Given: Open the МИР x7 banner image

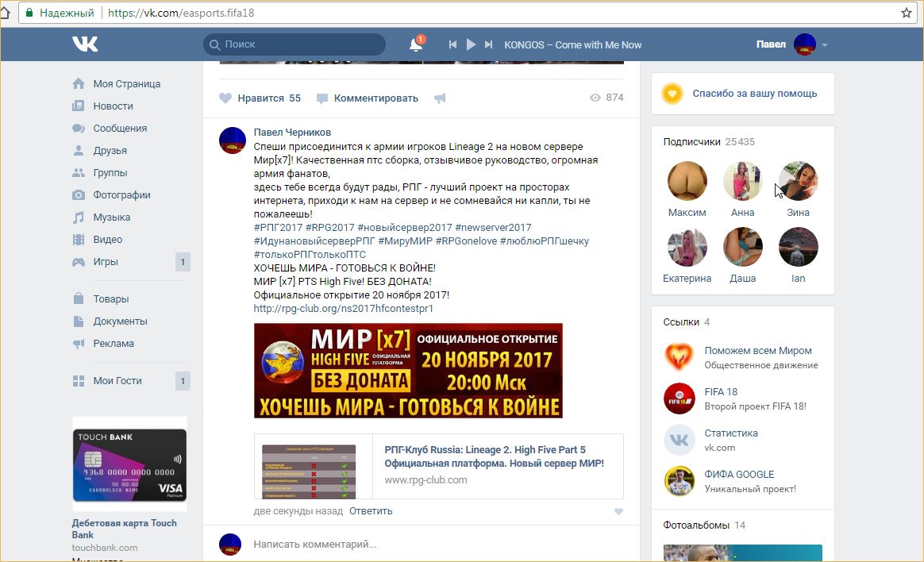Looking at the screenshot, I should [x=408, y=371].
